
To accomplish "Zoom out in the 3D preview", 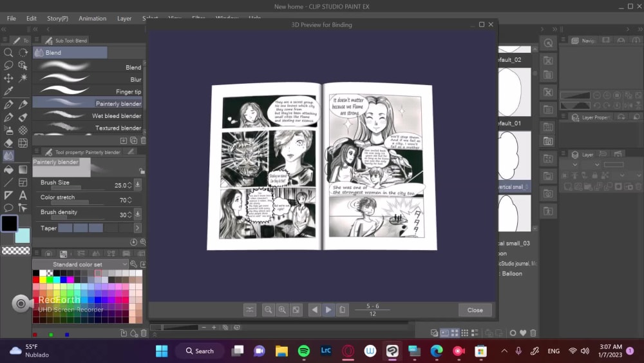I will [x=268, y=310].
